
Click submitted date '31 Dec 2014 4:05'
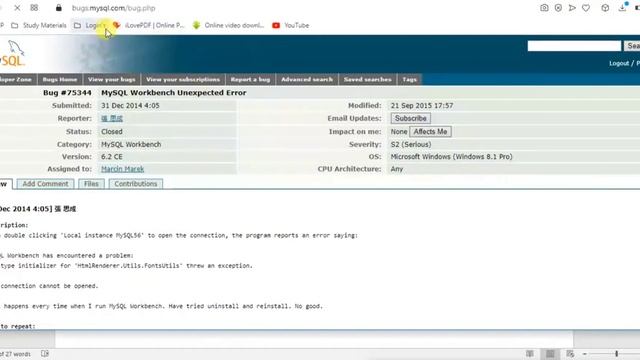pos(130,105)
